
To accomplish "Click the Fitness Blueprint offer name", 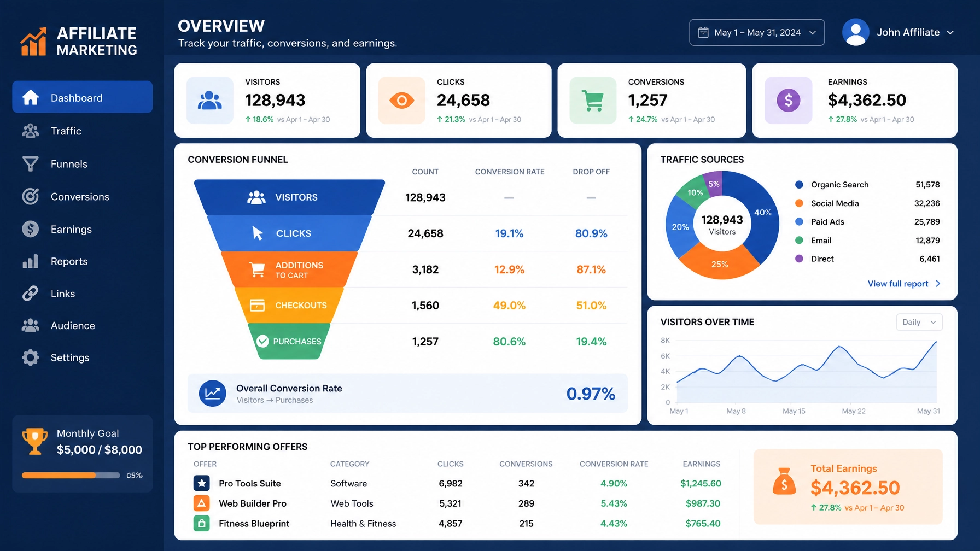I will (x=254, y=524).
